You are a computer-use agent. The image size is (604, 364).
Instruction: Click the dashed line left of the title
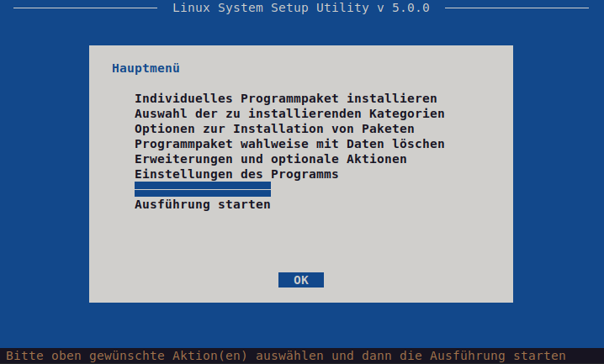coord(86,8)
